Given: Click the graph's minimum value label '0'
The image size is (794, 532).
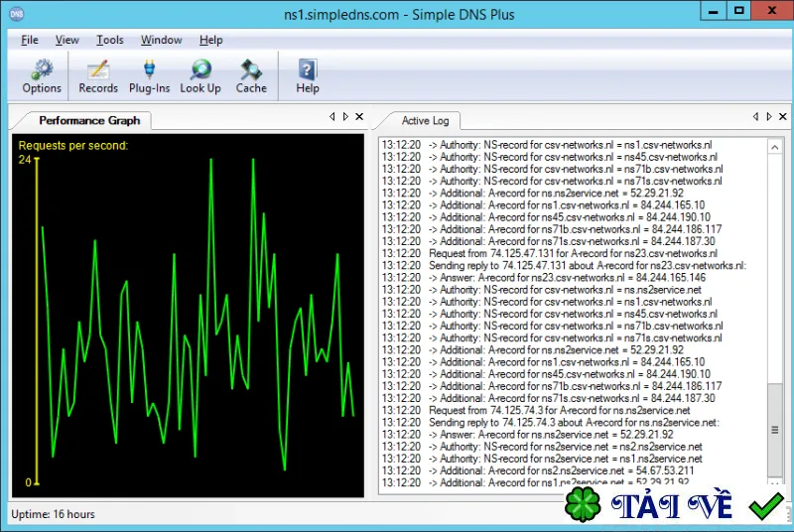Looking at the screenshot, I should tap(29, 483).
